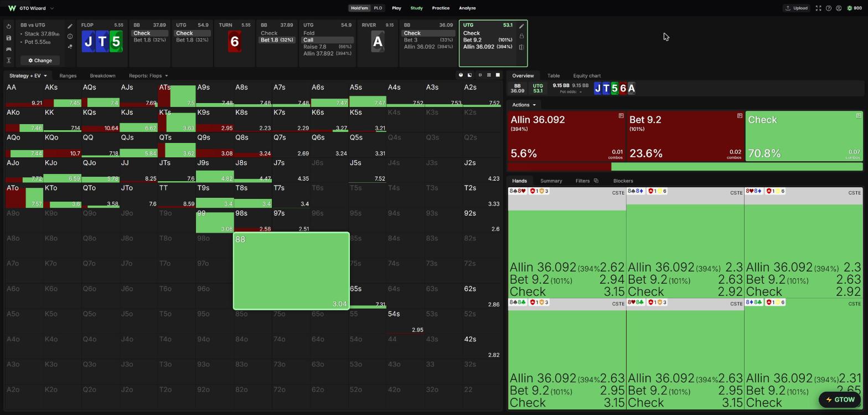Select the AA cell in the hand matrix
Screen dimensions: 868x415
pyautogui.click(x=24, y=95)
